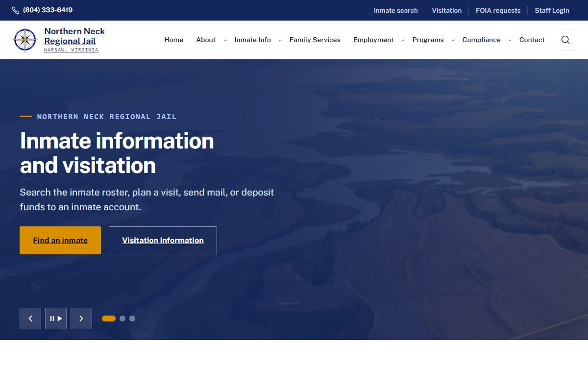
Task: Advance to the next hero slide
Action: (81, 318)
